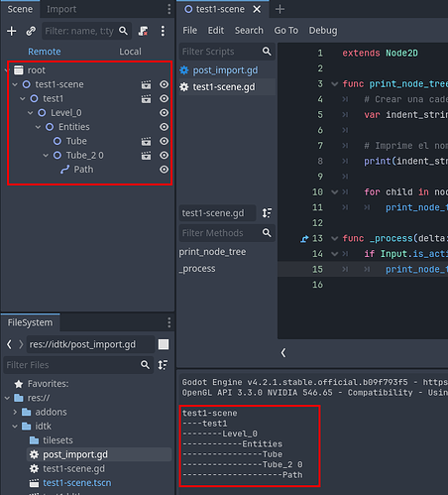Toggle visibility eye of Level_0 node
This screenshot has height=495, width=448.
pos(164,113)
